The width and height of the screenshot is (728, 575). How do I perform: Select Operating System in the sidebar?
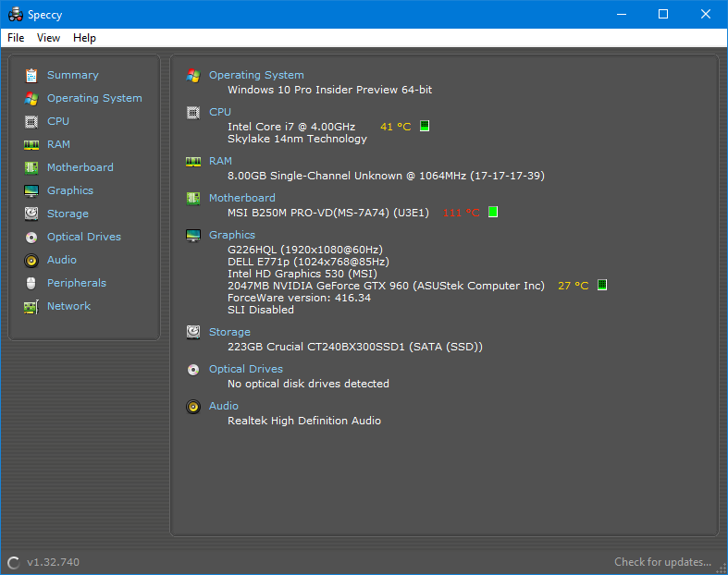tap(94, 98)
